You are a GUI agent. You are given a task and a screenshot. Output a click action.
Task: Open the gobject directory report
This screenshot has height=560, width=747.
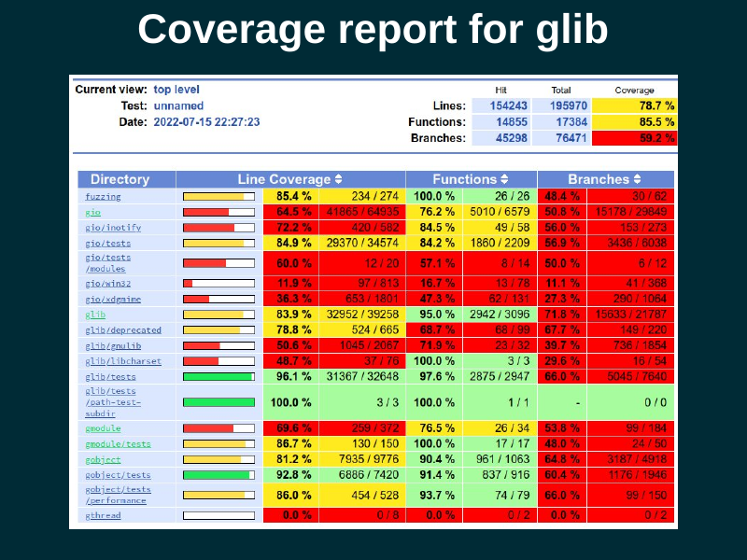point(103,460)
